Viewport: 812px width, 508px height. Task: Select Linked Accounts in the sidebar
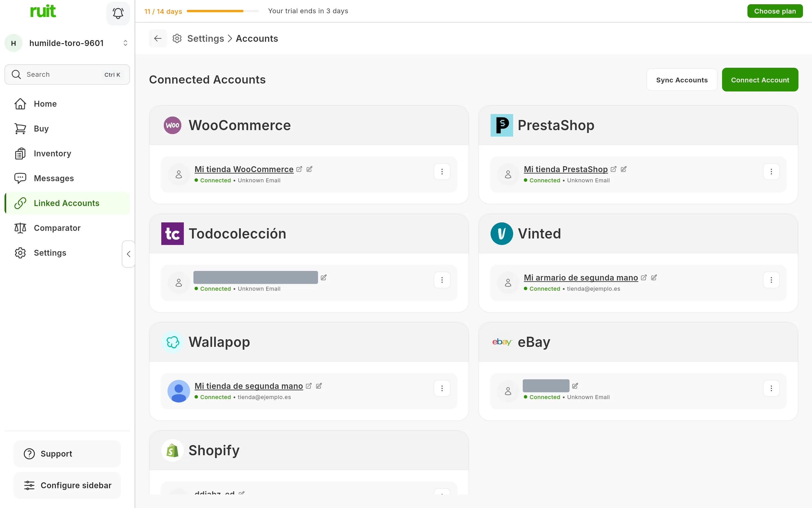[x=67, y=203]
